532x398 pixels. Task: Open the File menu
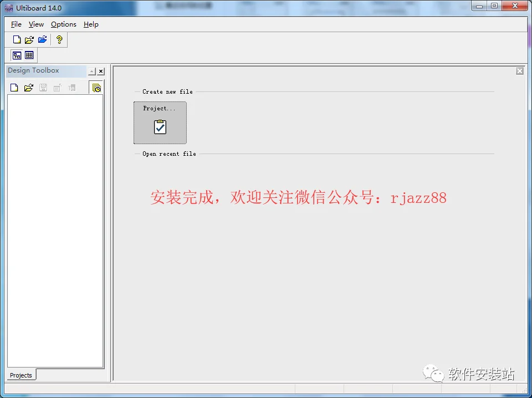click(16, 24)
